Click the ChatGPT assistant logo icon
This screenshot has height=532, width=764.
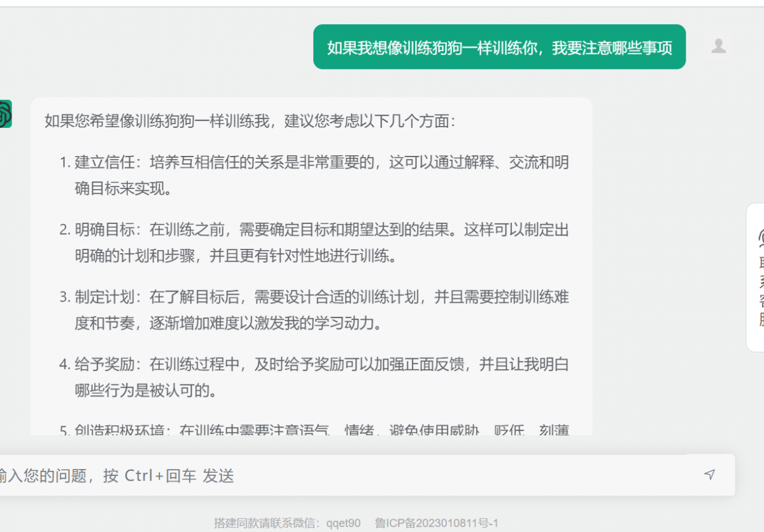pos(4,114)
